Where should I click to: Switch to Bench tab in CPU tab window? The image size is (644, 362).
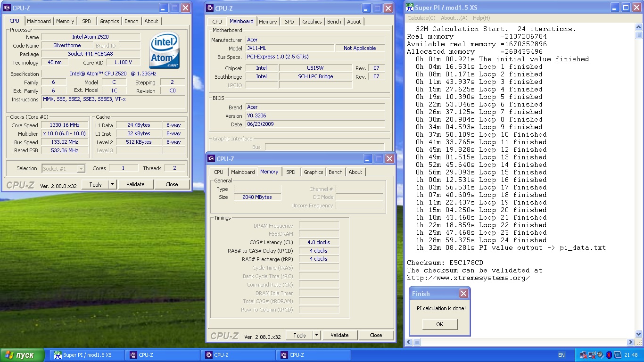132,21
